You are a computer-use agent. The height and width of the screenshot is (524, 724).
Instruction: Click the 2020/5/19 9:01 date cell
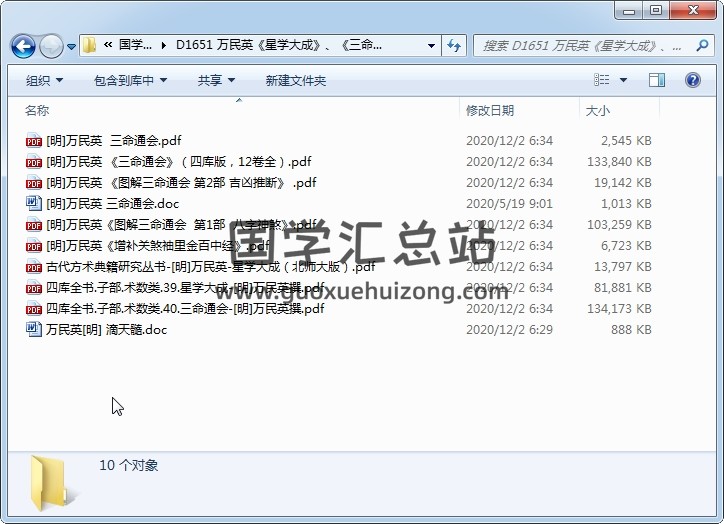point(509,204)
